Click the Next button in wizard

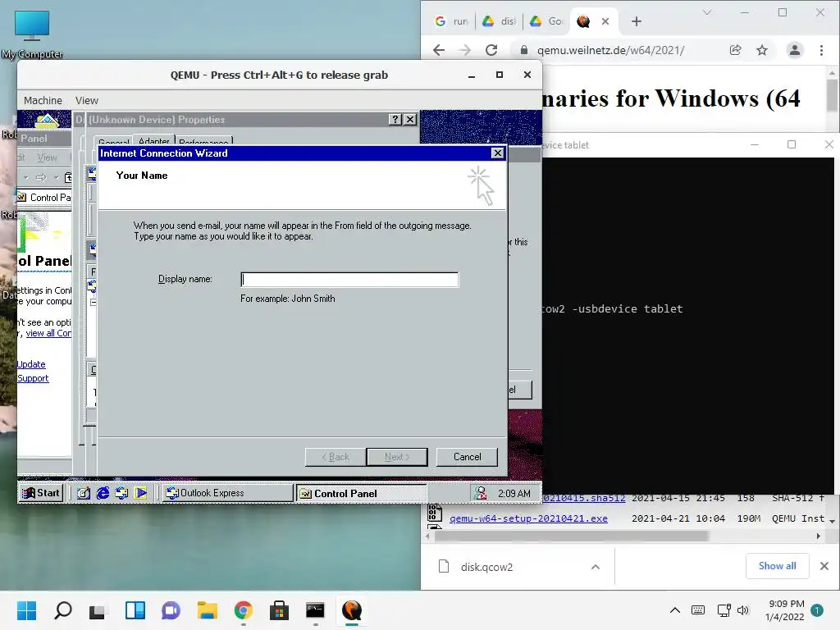pyautogui.click(x=397, y=457)
